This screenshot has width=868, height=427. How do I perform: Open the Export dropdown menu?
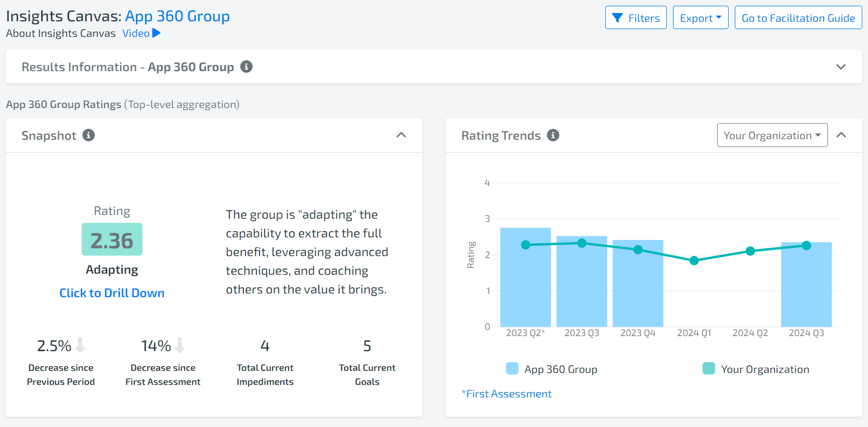tap(701, 18)
